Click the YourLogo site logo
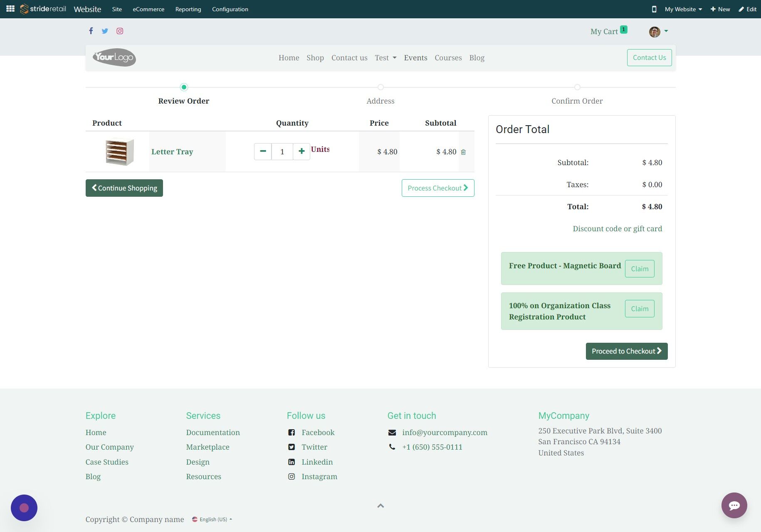Viewport: 761px width, 532px height. click(x=114, y=57)
